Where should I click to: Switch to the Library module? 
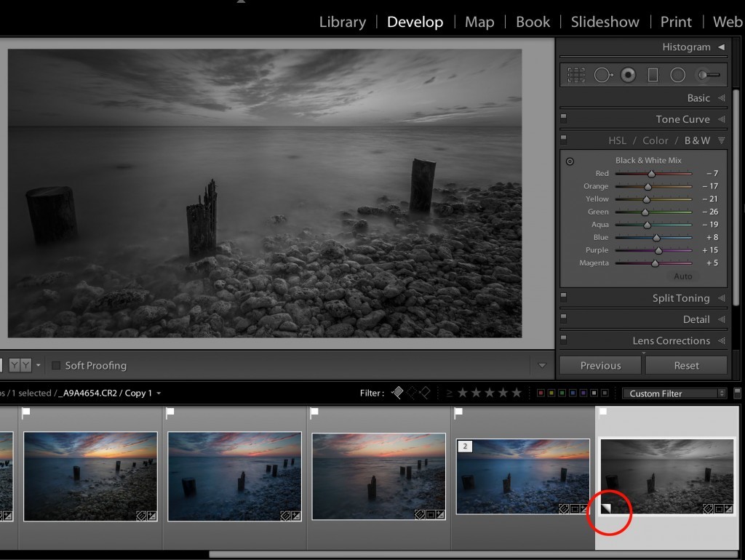point(342,22)
